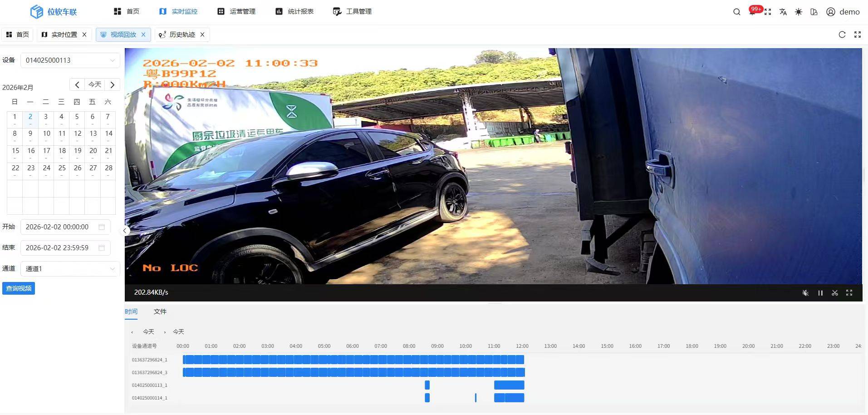This screenshot has width=868, height=415.
Task: Go to next month in calendar
Action: (x=112, y=84)
